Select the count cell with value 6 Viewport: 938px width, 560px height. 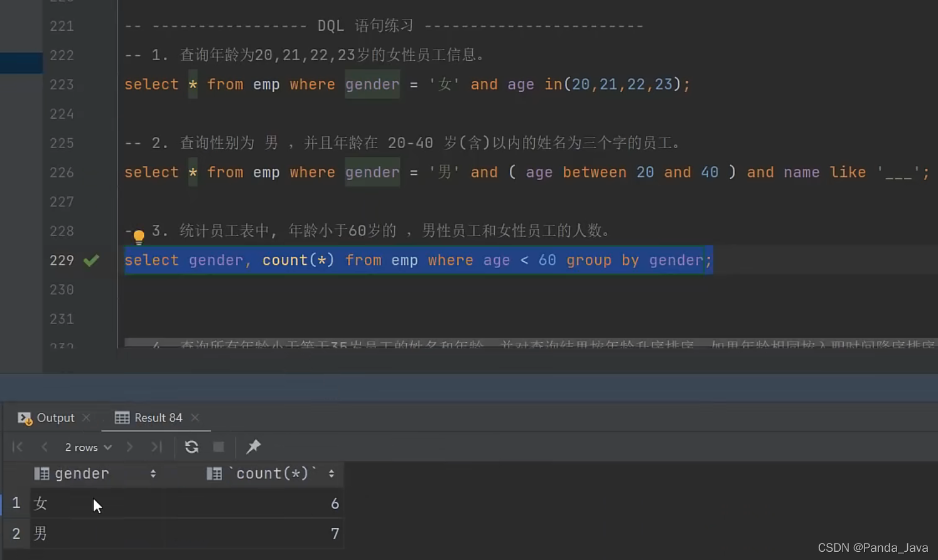click(x=254, y=503)
